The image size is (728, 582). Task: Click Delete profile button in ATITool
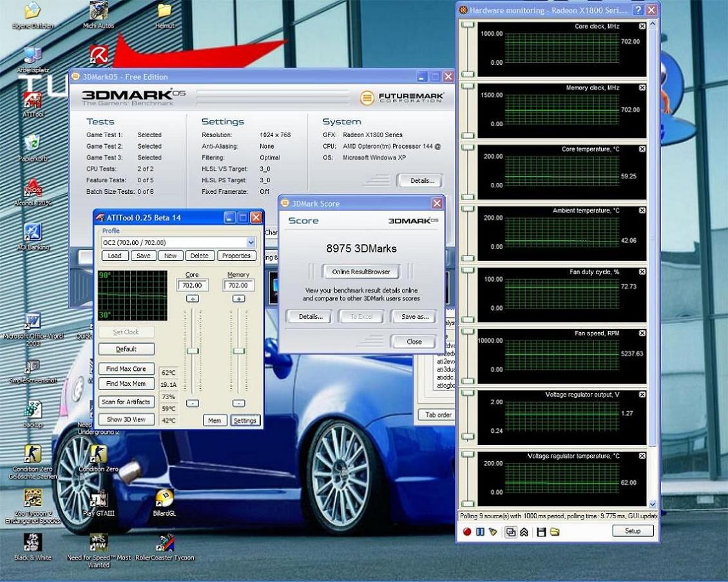click(x=199, y=256)
